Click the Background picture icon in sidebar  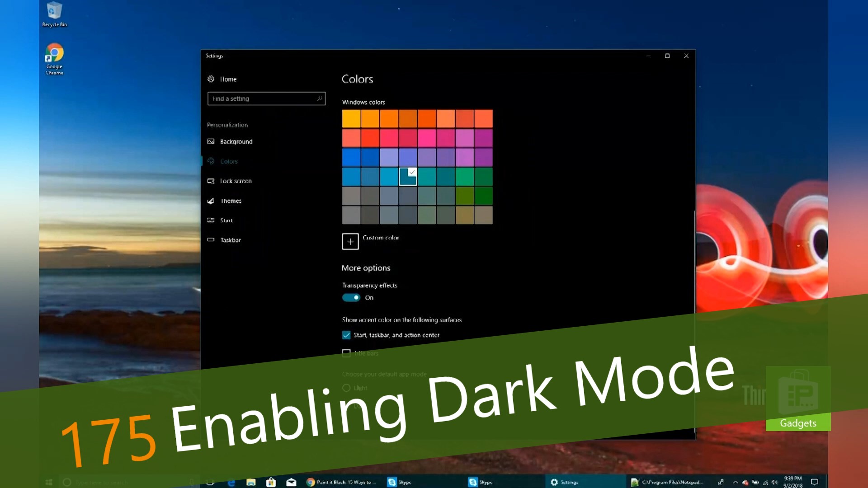(x=211, y=141)
